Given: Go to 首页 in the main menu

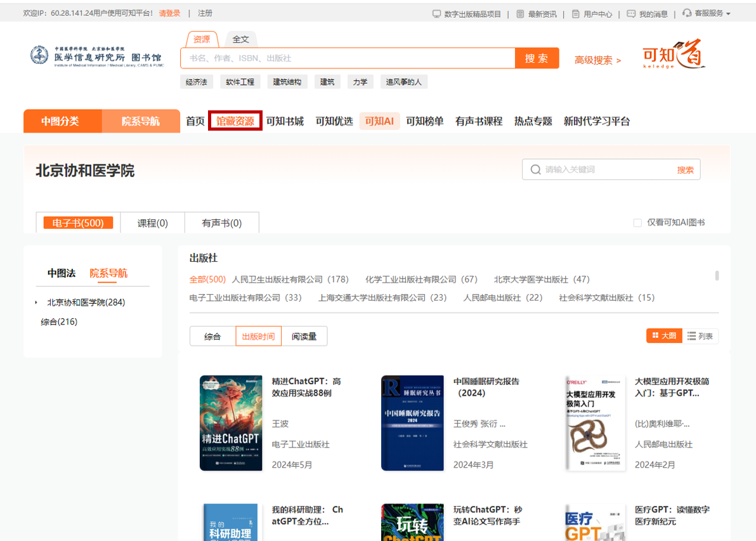Looking at the screenshot, I should click(195, 122).
